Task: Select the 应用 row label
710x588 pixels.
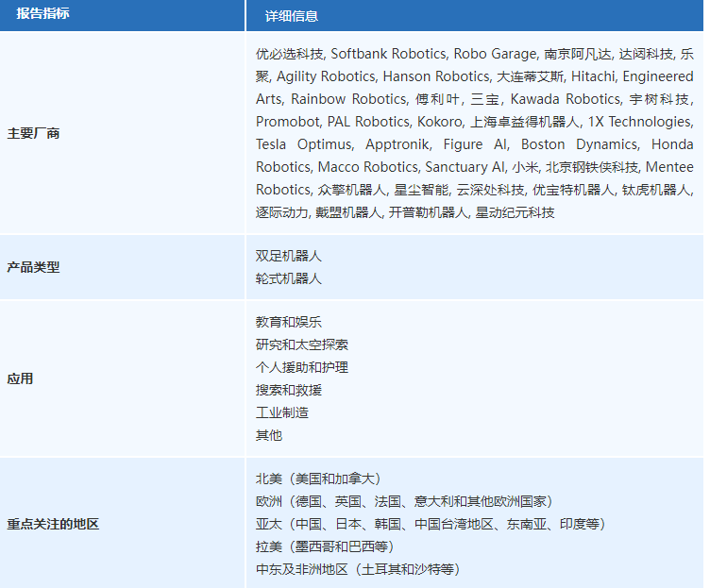Action: point(20,378)
